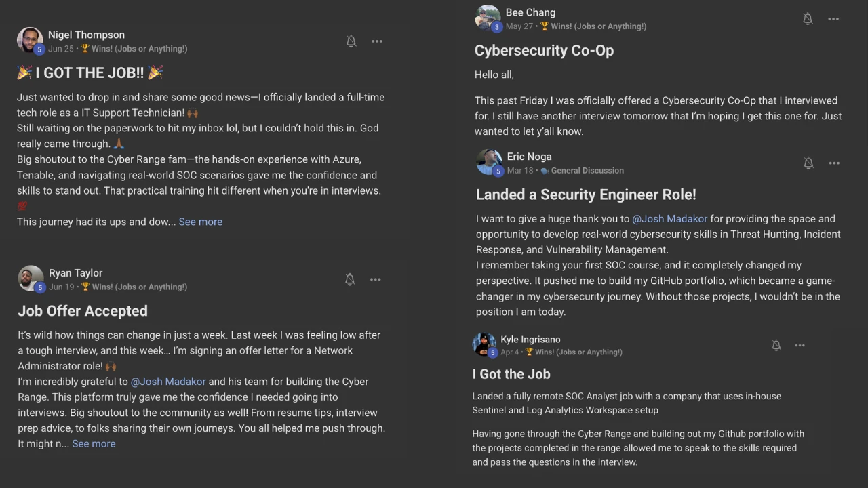
Task: Open Ryan Taylor's profile avatar
Action: [31, 279]
